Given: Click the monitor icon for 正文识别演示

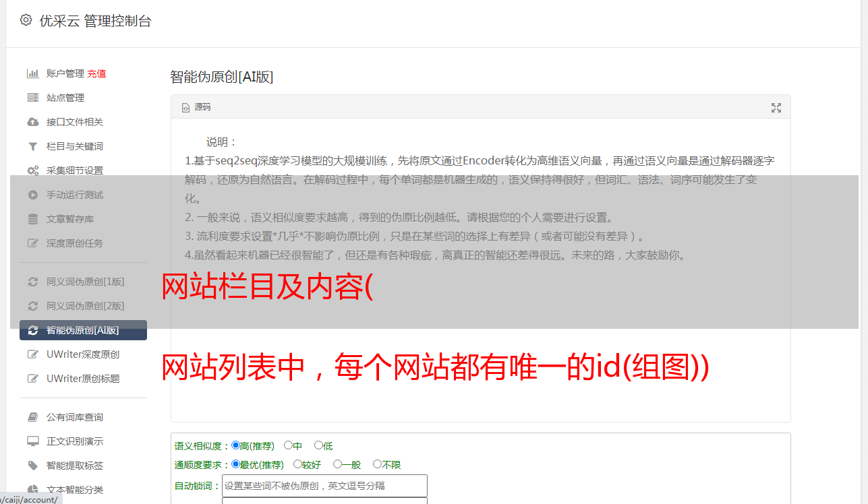Looking at the screenshot, I should 32,441.
